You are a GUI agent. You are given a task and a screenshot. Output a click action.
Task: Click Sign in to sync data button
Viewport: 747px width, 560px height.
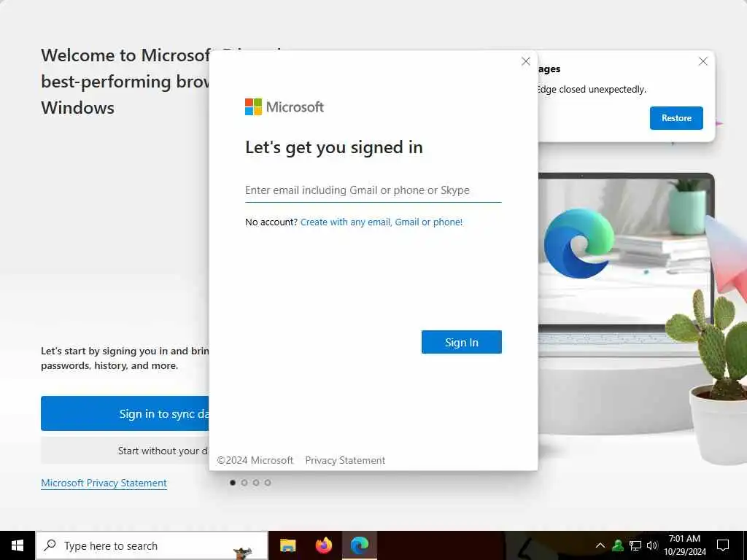125,413
